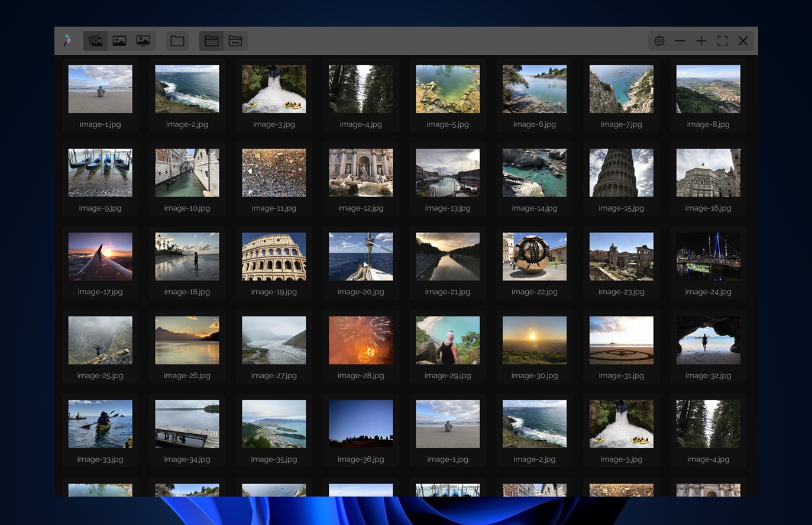Open a folder with the outlined folder icon
812x525 pixels.
coord(177,41)
